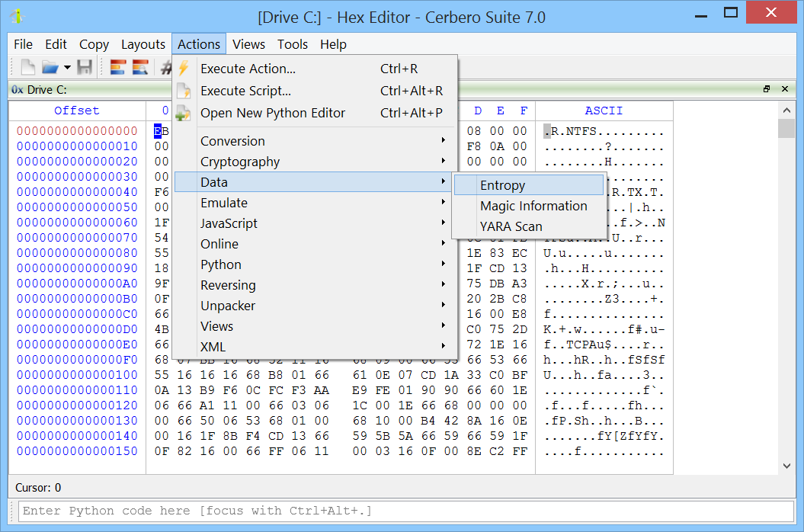Click the Open New Python Editor icon
The image size is (804, 532).
coord(184,113)
